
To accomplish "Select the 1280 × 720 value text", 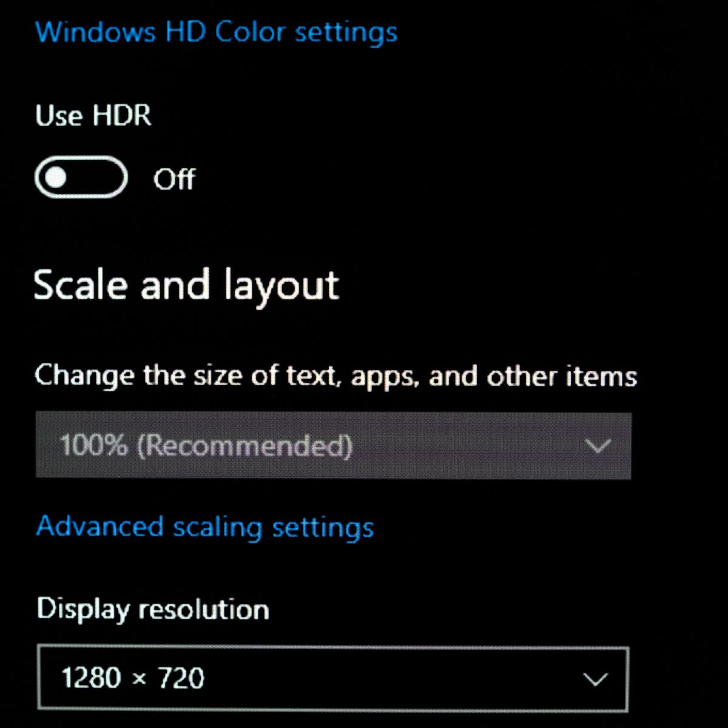I will click(133, 678).
